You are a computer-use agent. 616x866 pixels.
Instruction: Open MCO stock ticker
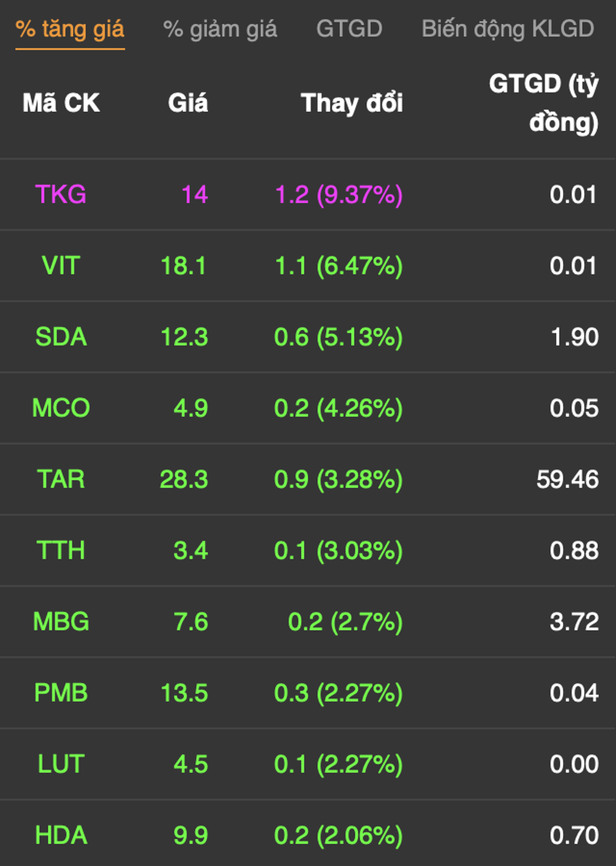(x=61, y=409)
